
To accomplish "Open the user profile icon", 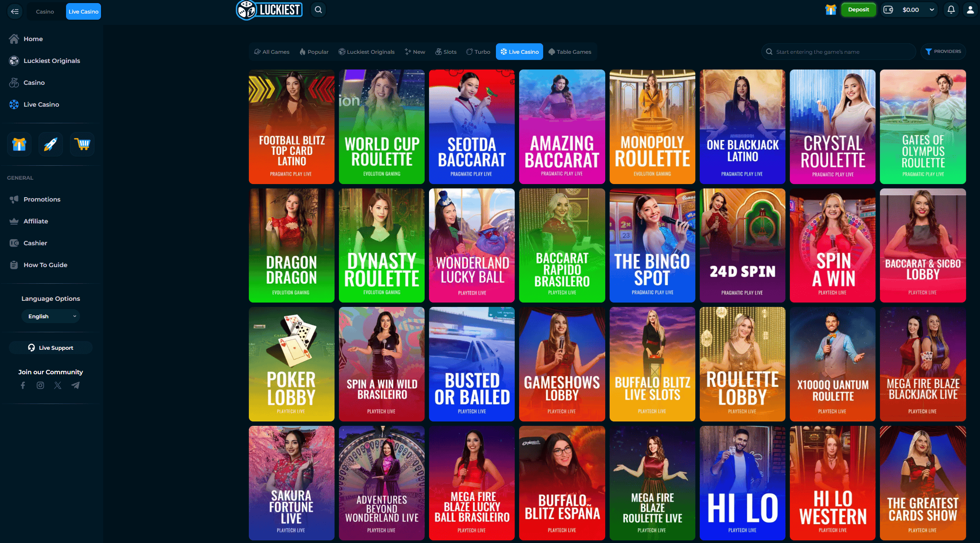I will pyautogui.click(x=970, y=10).
